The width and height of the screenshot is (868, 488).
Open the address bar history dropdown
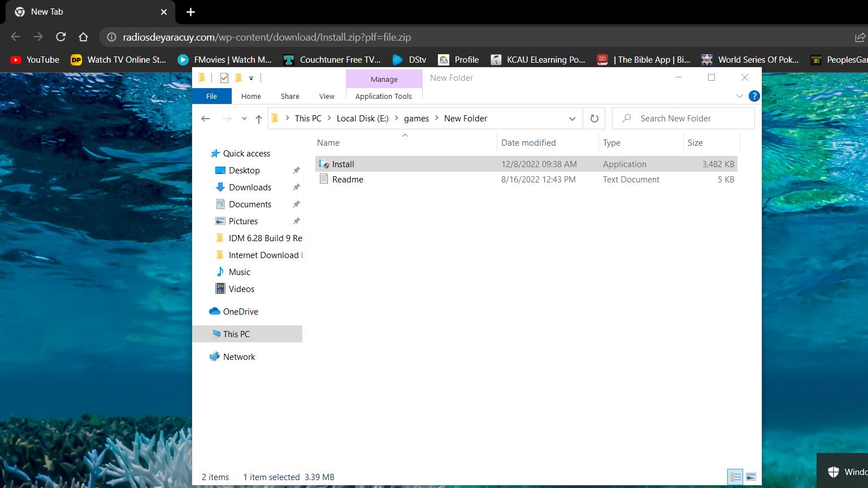pyautogui.click(x=572, y=119)
